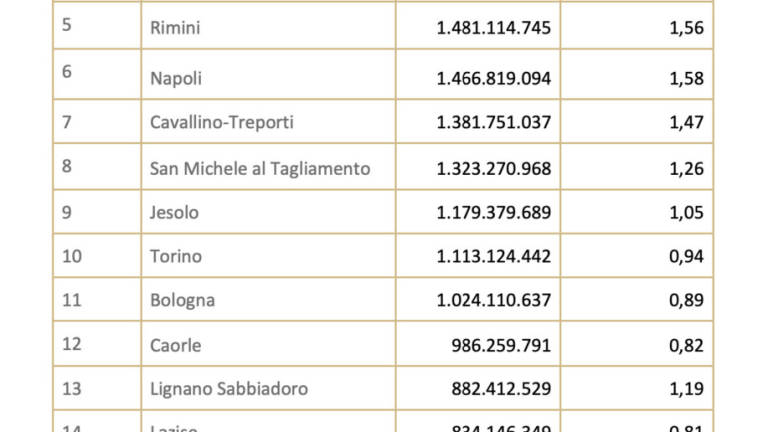Select the Cavallino-Treporti cell

click(268, 121)
